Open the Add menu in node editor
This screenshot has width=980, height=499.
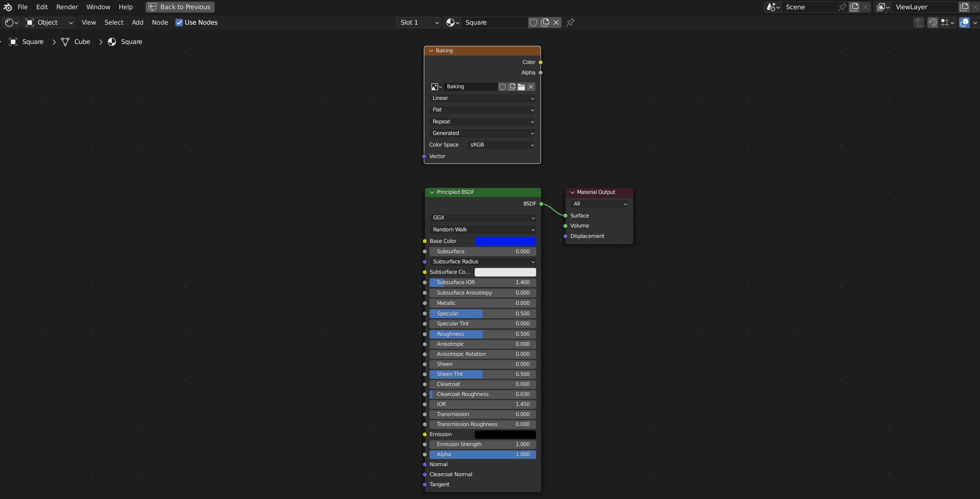pyautogui.click(x=137, y=23)
